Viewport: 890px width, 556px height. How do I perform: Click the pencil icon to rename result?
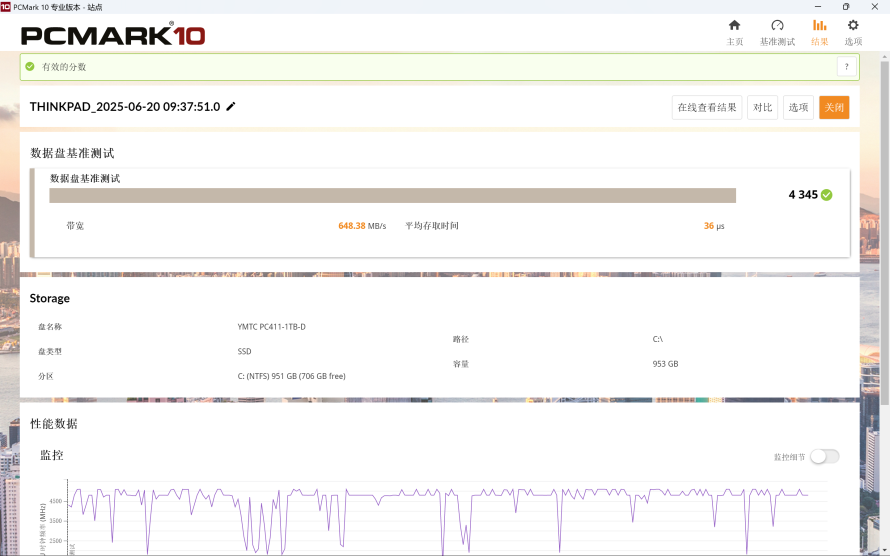231,107
